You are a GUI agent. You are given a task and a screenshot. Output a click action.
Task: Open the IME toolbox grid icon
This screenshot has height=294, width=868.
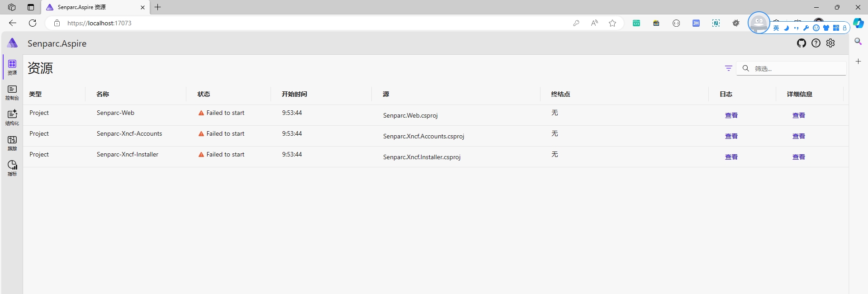pos(836,28)
